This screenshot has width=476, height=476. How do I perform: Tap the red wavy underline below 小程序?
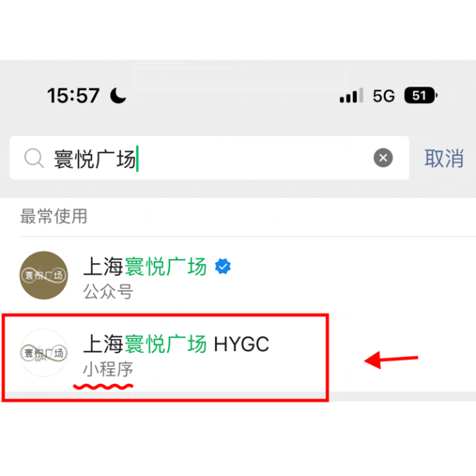pyautogui.click(x=103, y=387)
